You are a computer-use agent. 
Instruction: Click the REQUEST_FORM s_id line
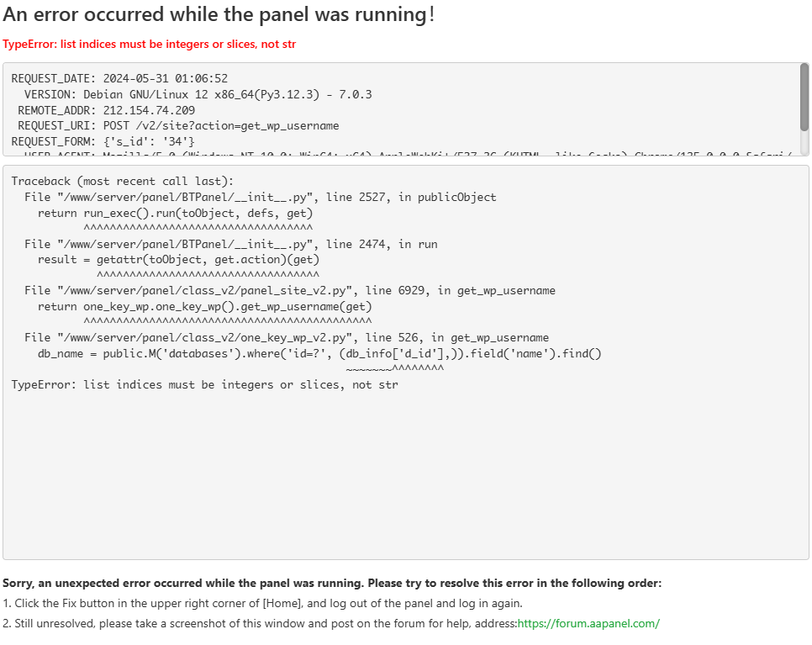(x=103, y=141)
